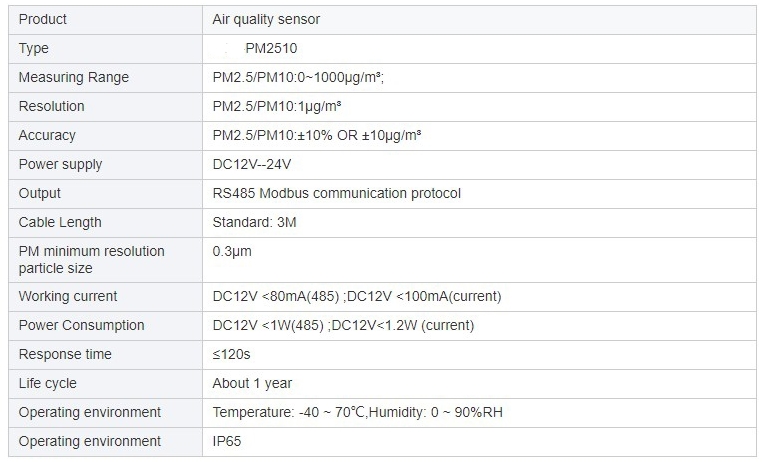The image size is (766, 462).
Task: Click the "Resolution" row label
Action: (52, 106)
